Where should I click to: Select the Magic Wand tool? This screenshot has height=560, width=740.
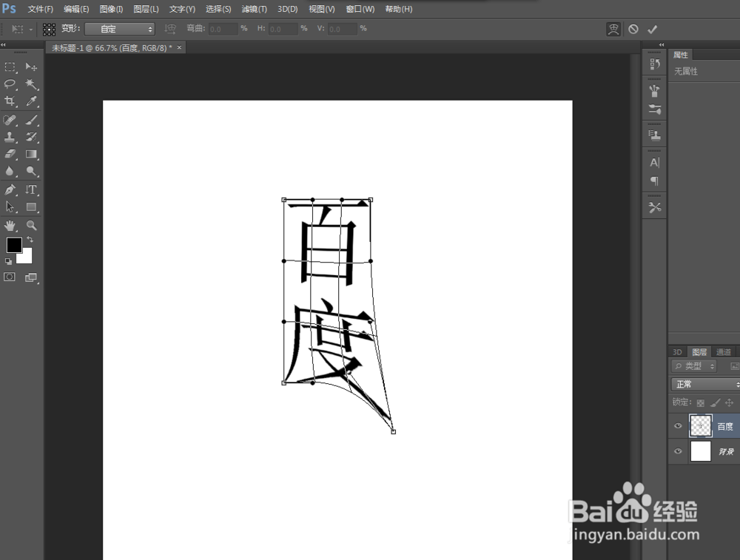pos(31,84)
